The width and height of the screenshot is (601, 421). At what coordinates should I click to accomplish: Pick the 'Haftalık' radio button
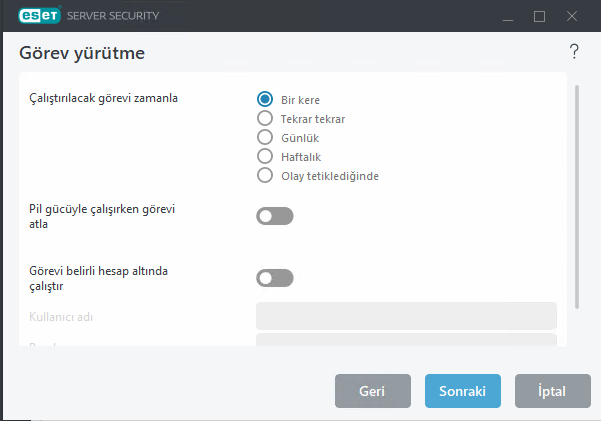(265, 156)
